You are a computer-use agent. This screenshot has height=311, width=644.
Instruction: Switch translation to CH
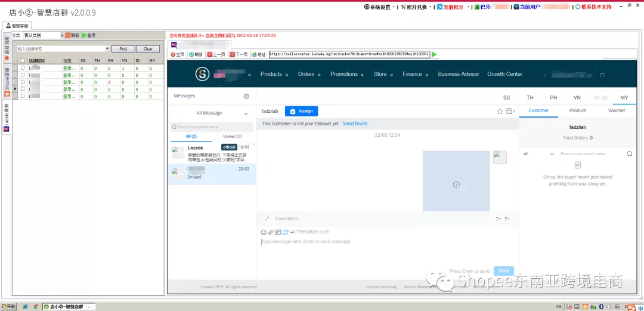[498, 219]
